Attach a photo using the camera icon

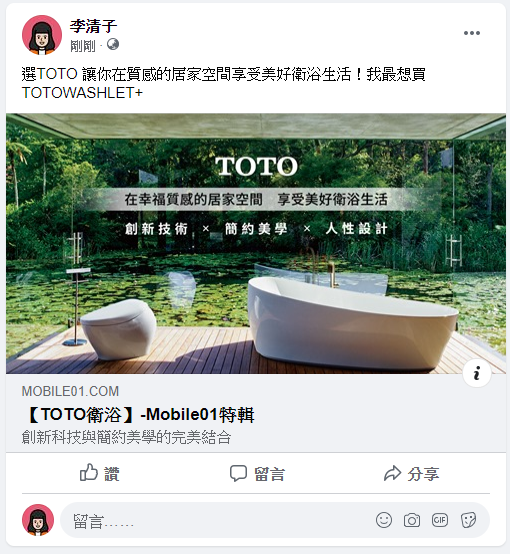tap(412, 520)
